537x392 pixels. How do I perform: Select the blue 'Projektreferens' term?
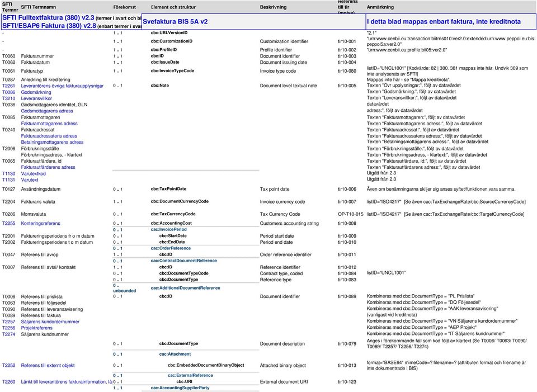tap(37, 328)
